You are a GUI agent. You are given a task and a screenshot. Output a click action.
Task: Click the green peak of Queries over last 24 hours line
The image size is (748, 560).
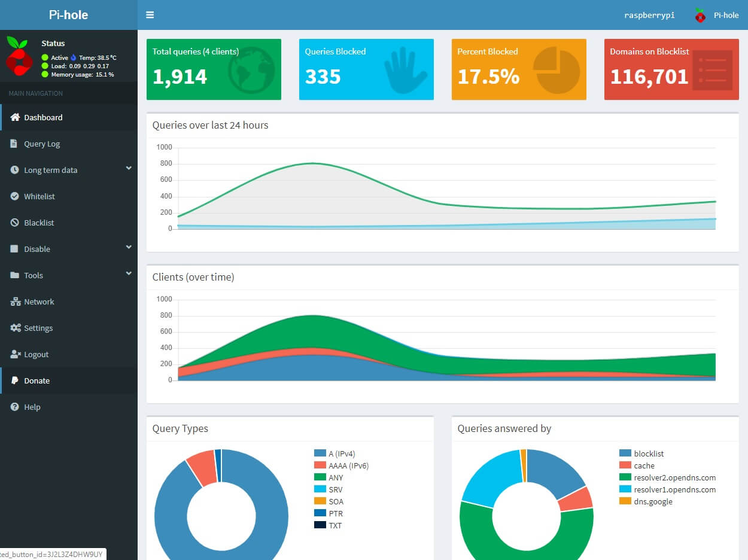pyautogui.click(x=312, y=163)
